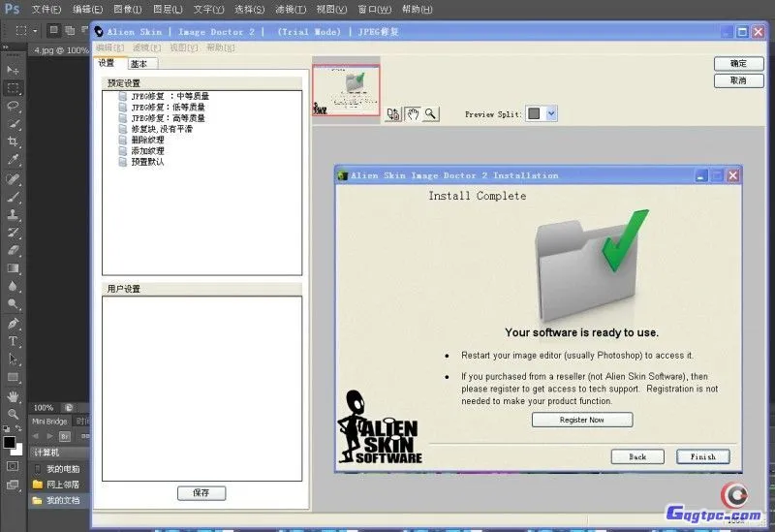Image resolution: width=775 pixels, height=532 pixels.
Task: Open Photoshop 图像(I) menu
Action: (128, 9)
